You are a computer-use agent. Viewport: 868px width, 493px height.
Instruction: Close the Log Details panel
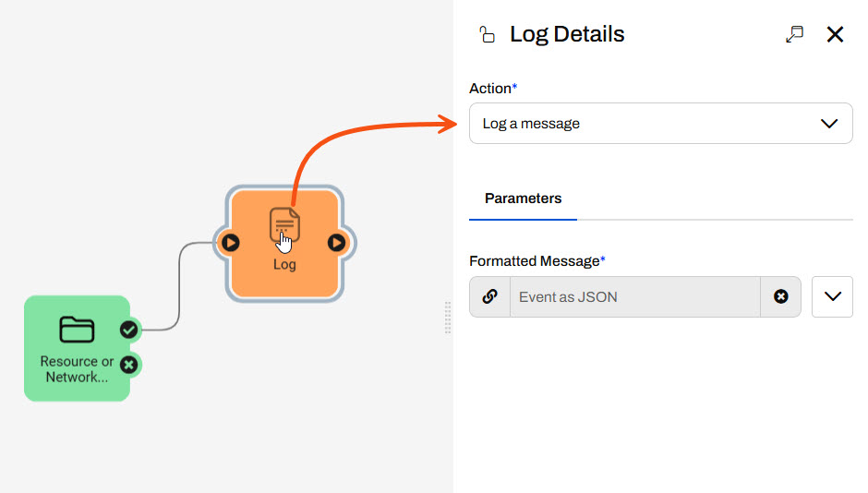pos(835,34)
